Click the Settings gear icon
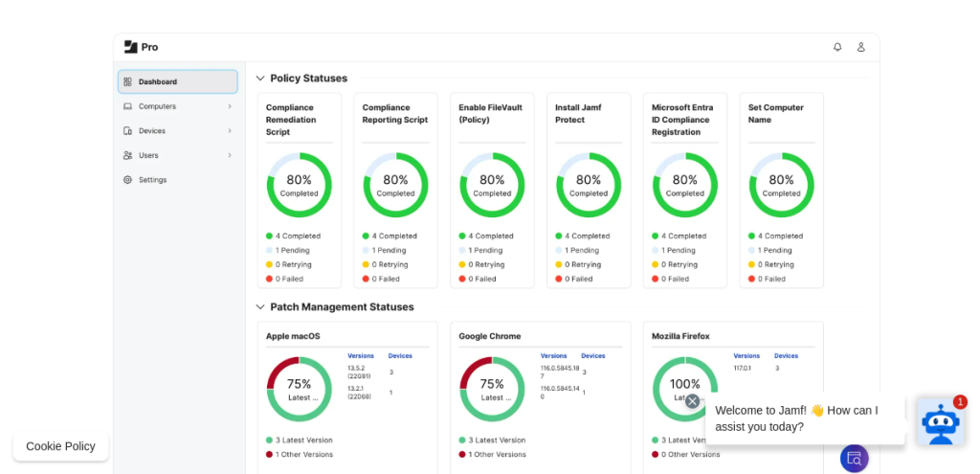The width and height of the screenshot is (980, 474). click(x=127, y=179)
